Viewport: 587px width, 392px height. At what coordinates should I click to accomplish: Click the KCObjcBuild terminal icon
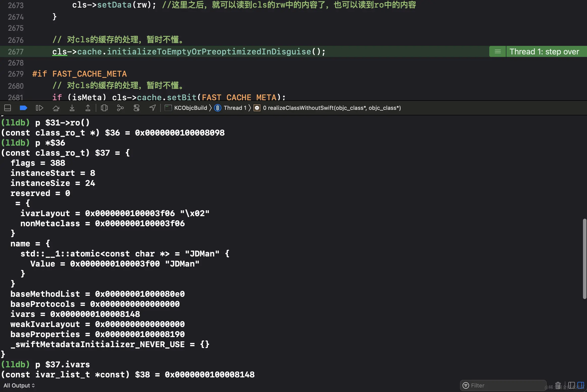coord(168,108)
